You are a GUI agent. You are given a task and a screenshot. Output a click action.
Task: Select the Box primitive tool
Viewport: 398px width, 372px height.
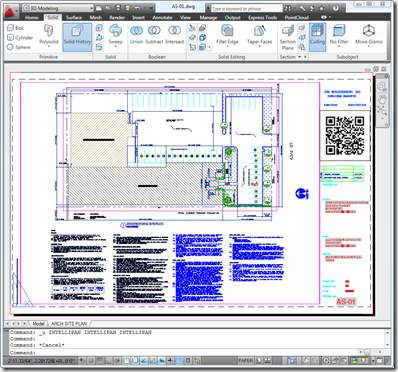click(15, 28)
